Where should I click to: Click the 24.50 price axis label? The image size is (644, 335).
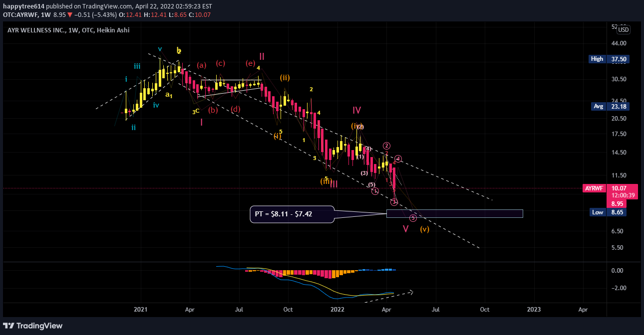pyautogui.click(x=619, y=101)
